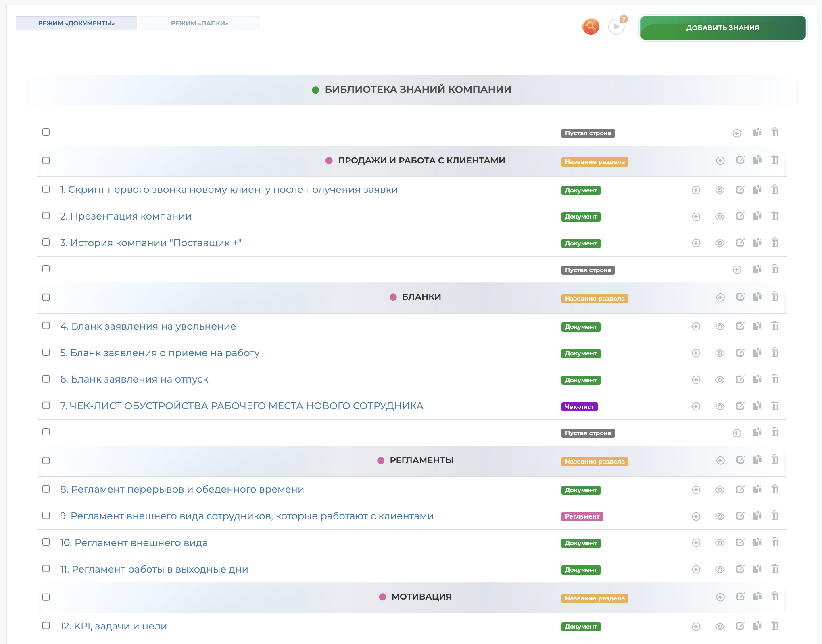
Task: Delete the 'Презентация компании' document
Action: click(774, 216)
